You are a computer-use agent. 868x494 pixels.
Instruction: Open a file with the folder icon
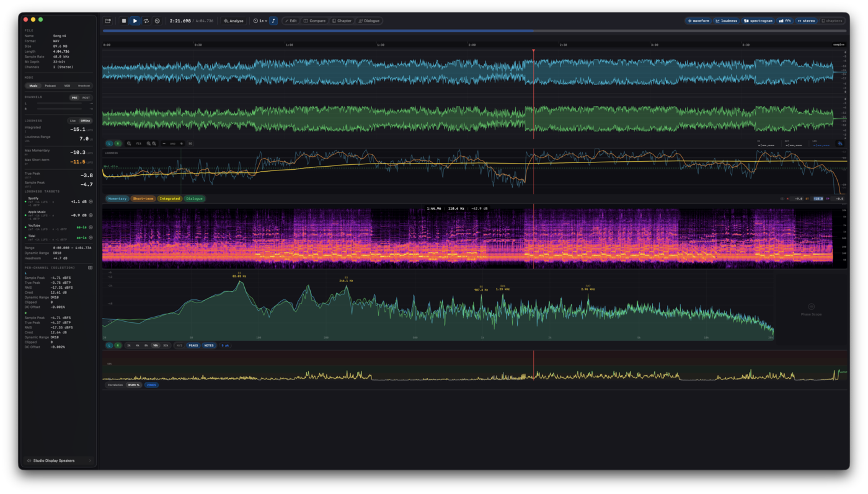108,21
